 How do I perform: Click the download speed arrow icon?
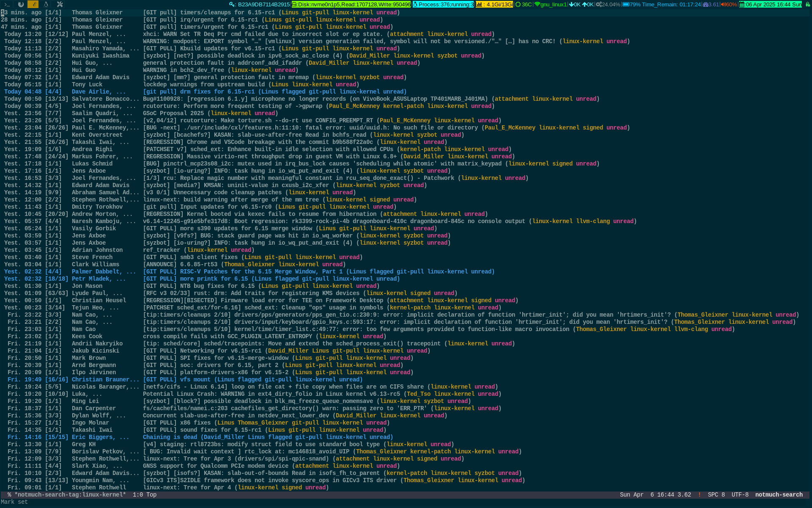[x=571, y=4]
